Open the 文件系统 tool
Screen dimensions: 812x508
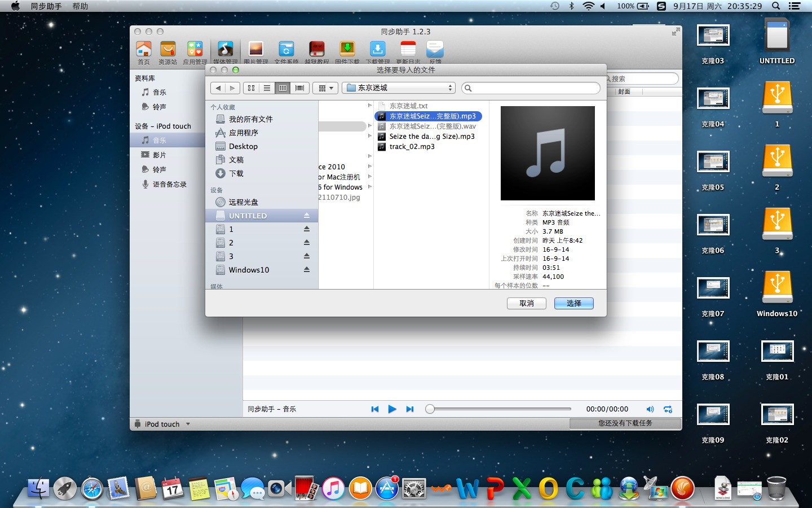(x=286, y=51)
